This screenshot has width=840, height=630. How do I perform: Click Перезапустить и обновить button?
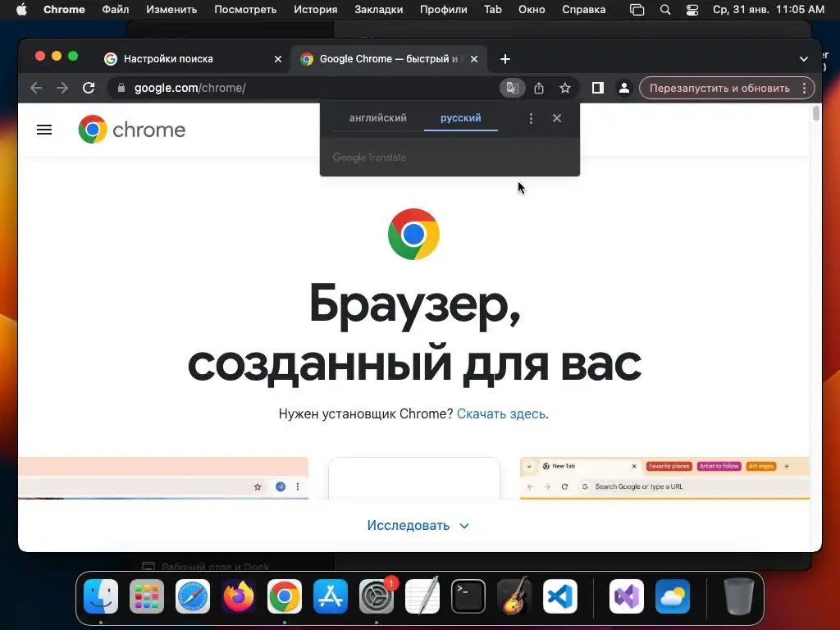tap(719, 88)
